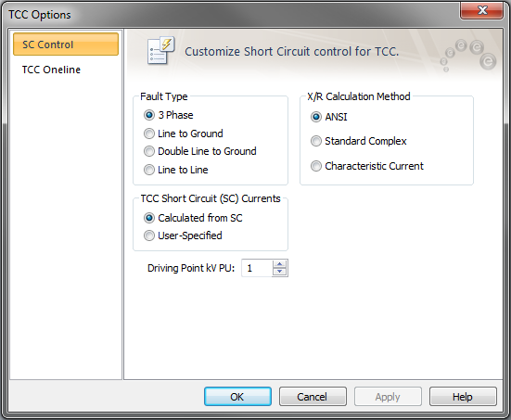The height and width of the screenshot is (420, 511).
Task: Decrease Driving Point kV PU value
Action: tap(280, 272)
